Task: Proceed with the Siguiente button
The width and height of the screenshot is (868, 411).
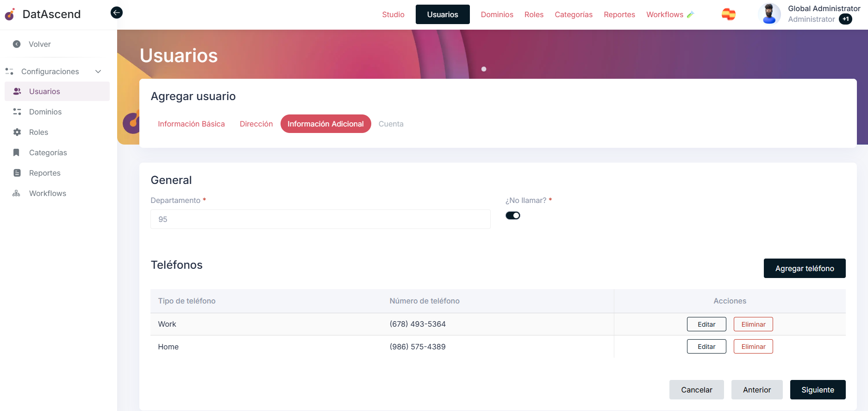Action: [x=817, y=390]
